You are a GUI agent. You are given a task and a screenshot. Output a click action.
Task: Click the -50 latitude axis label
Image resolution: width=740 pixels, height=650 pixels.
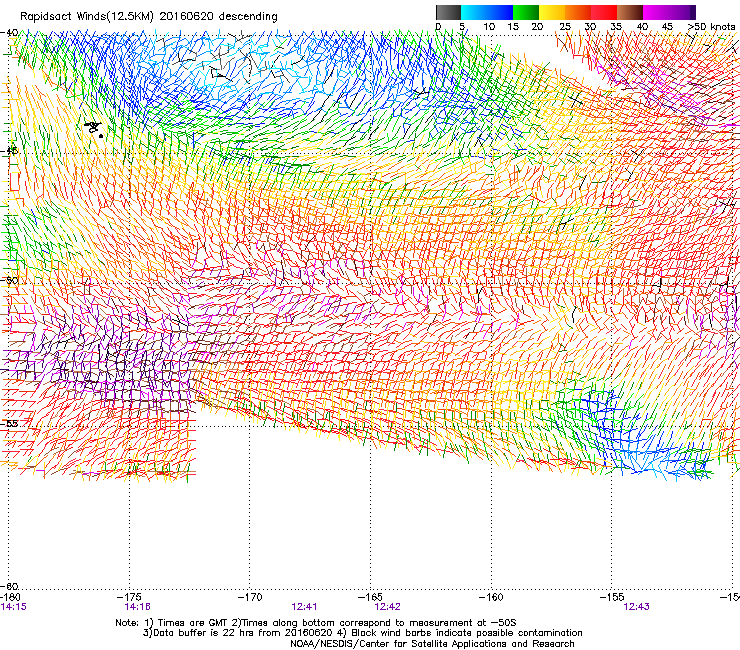pos(9,280)
